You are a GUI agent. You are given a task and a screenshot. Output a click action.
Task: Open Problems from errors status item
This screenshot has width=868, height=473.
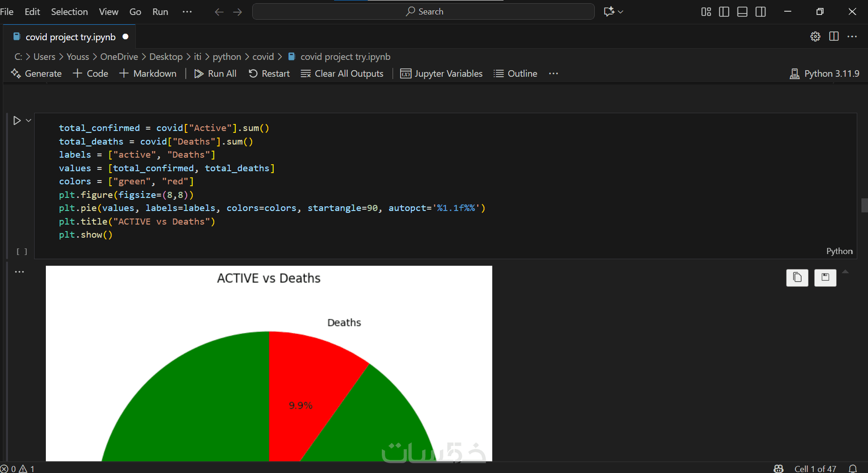18,468
